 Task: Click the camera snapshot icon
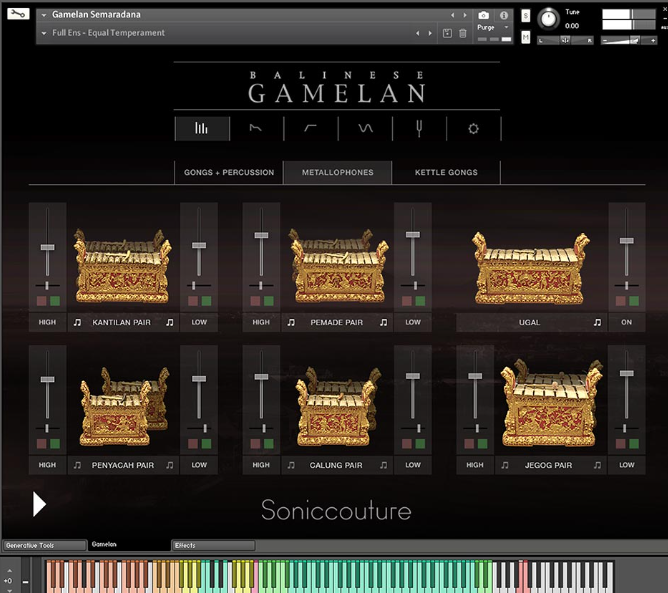pyautogui.click(x=484, y=16)
